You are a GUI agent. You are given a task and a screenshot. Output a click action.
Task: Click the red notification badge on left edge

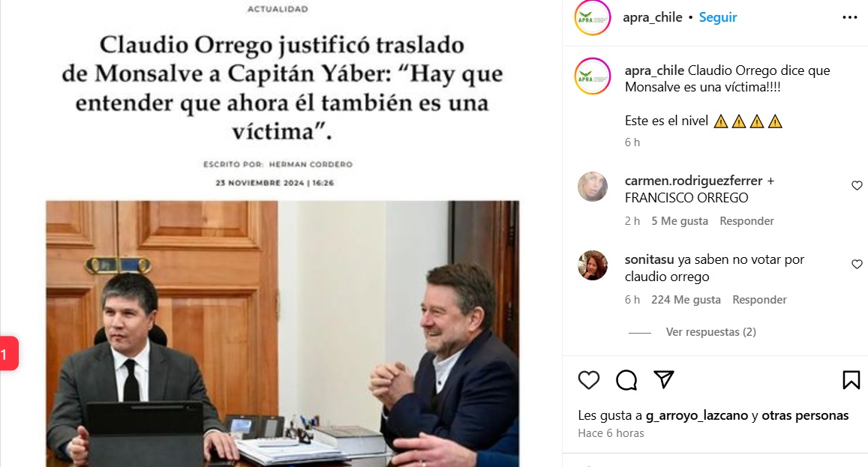(x=8, y=354)
